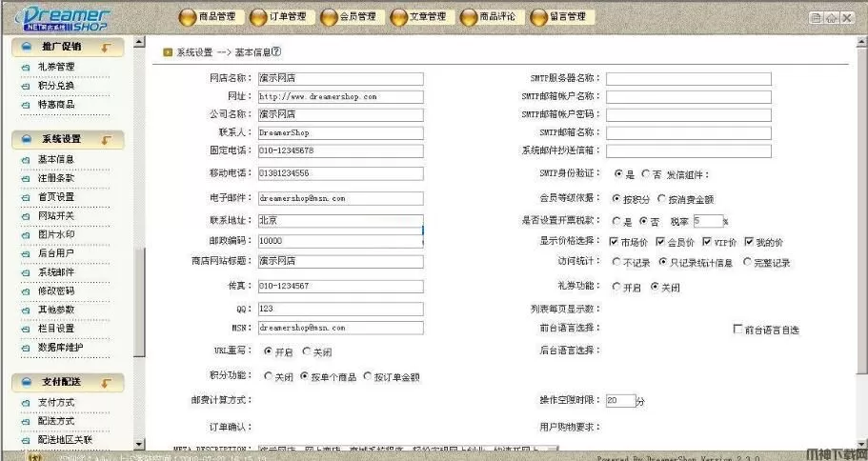Uncheck the 会员价 checkbox
This screenshot has width=868, height=461.
[x=660, y=242]
